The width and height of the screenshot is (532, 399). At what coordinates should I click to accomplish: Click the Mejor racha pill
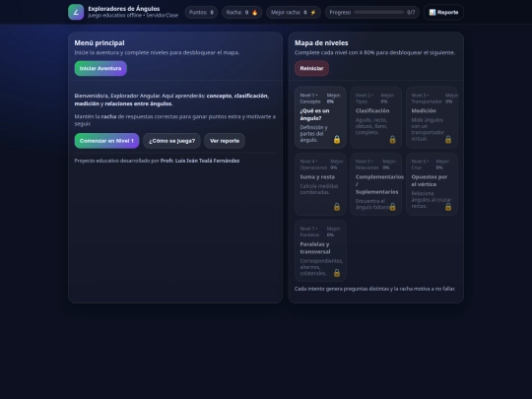pos(294,13)
